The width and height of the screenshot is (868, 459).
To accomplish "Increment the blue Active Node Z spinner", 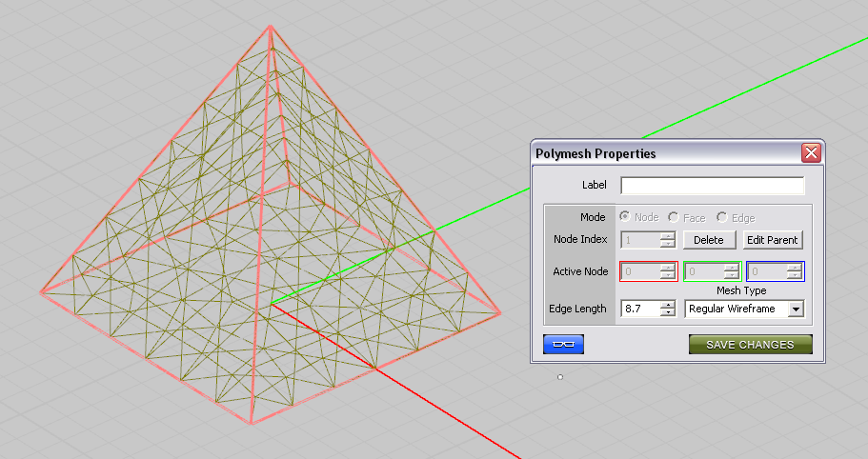I will pos(795,268).
